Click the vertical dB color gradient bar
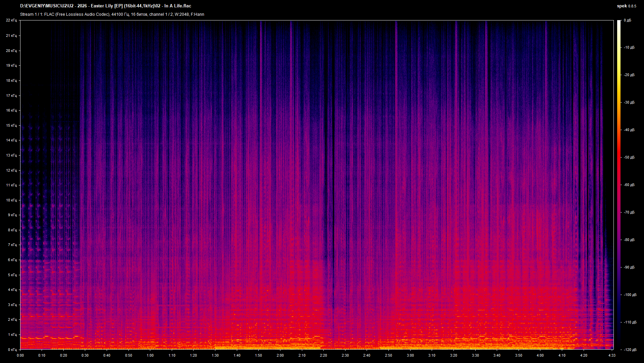 point(619,185)
